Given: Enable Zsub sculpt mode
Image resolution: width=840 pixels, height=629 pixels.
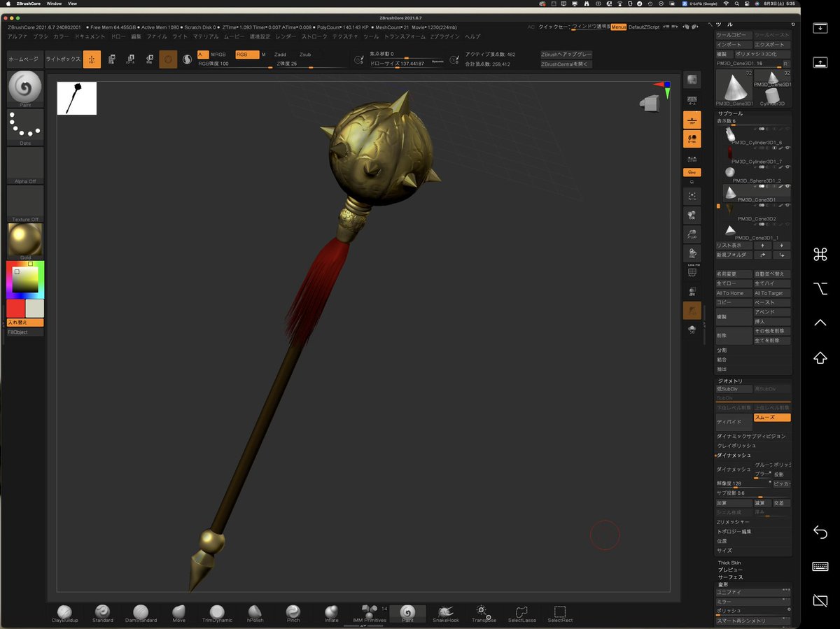Looking at the screenshot, I should pos(305,55).
